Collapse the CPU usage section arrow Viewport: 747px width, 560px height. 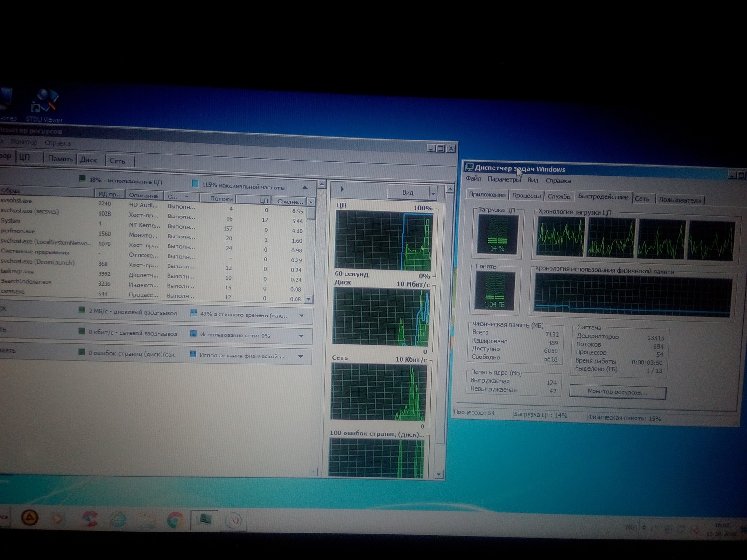pos(305,187)
